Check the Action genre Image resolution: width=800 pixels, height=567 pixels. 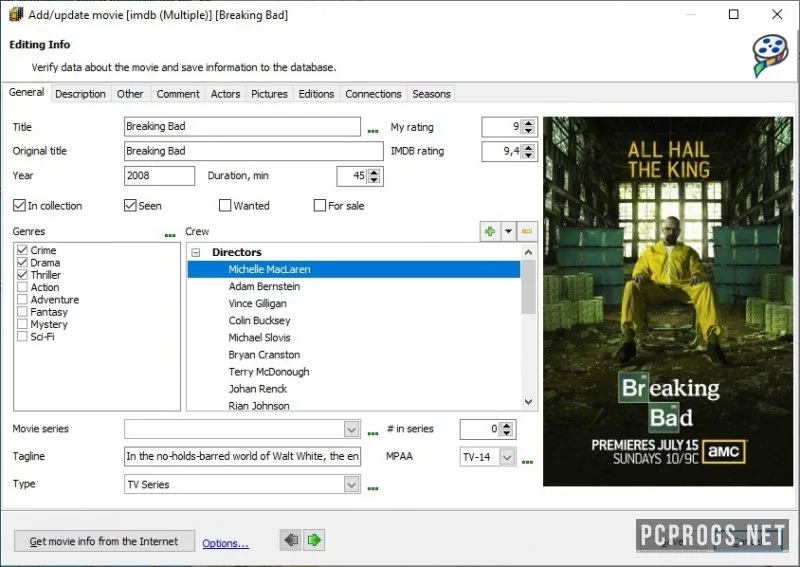point(22,287)
